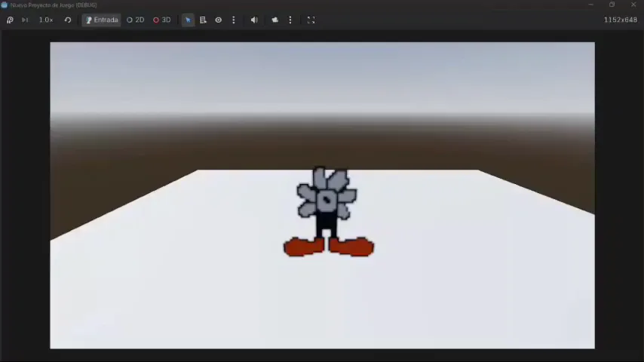Restore down the game debug window
Image resolution: width=644 pixels, height=362 pixels.
click(612, 5)
